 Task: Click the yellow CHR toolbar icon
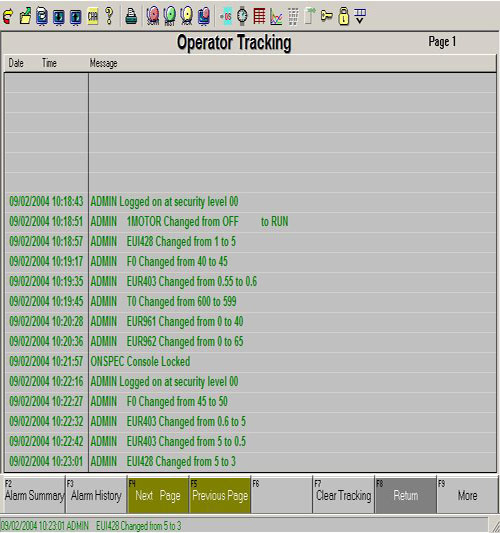pyautogui.click(x=92, y=16)
